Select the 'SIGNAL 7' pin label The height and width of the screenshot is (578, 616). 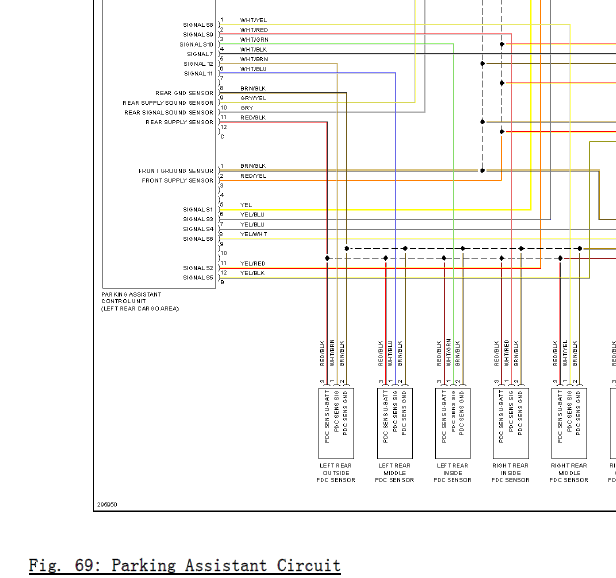point(200,54)
